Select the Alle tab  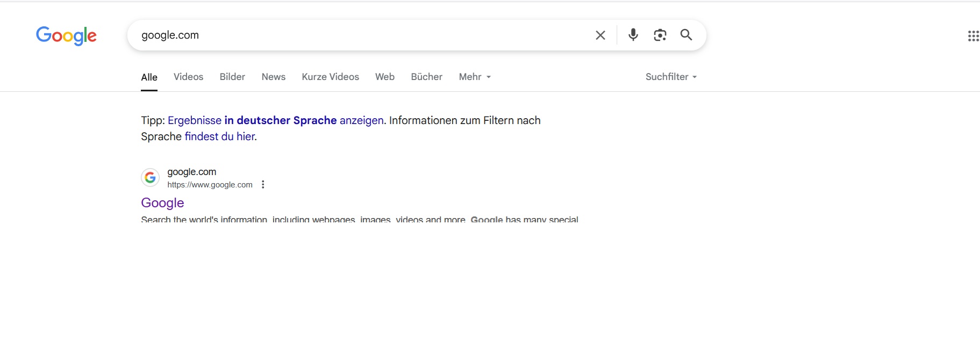click(149, 77)
